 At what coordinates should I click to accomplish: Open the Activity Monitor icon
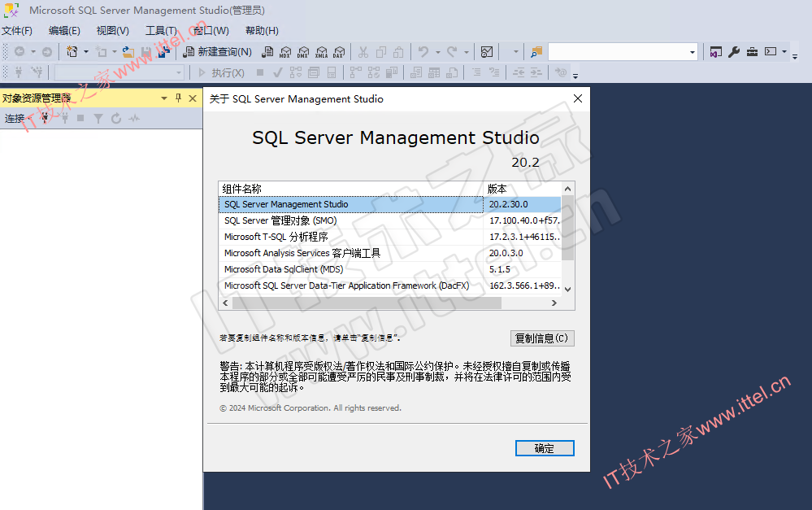[x=487, y=52]
